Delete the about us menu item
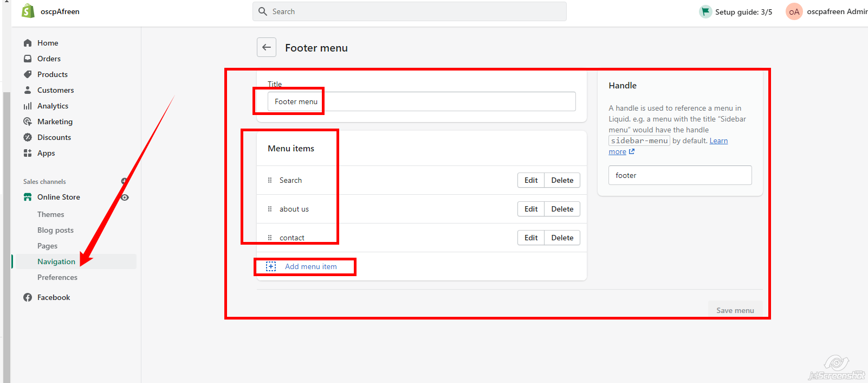 [562, 209]
